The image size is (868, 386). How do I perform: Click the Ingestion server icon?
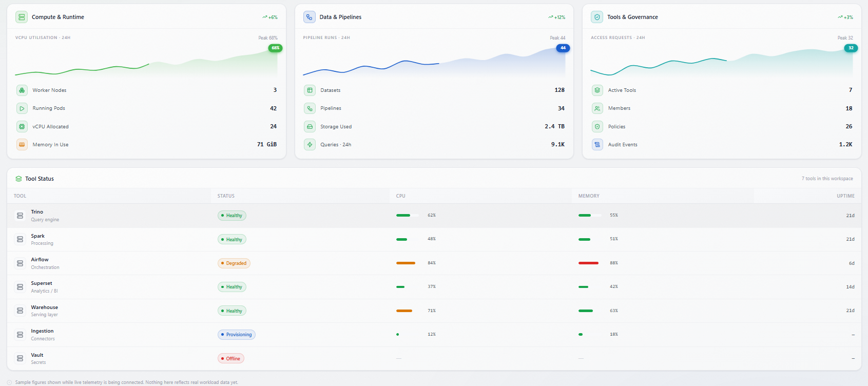click(20, 335)
